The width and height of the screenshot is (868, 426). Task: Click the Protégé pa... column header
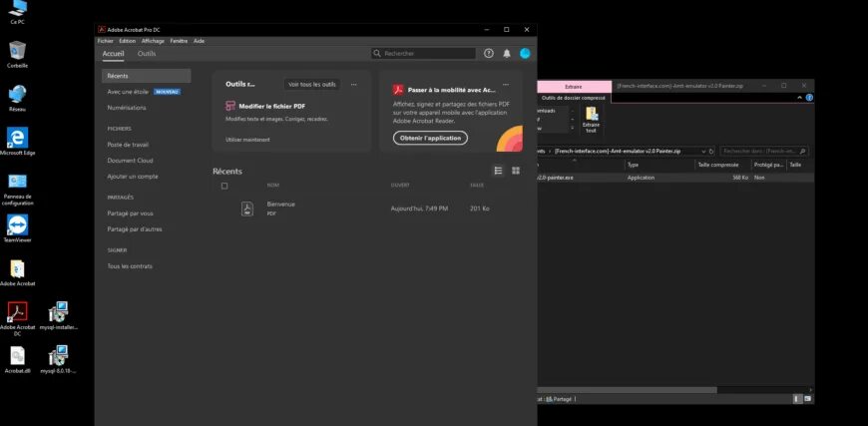pos(768,165)
